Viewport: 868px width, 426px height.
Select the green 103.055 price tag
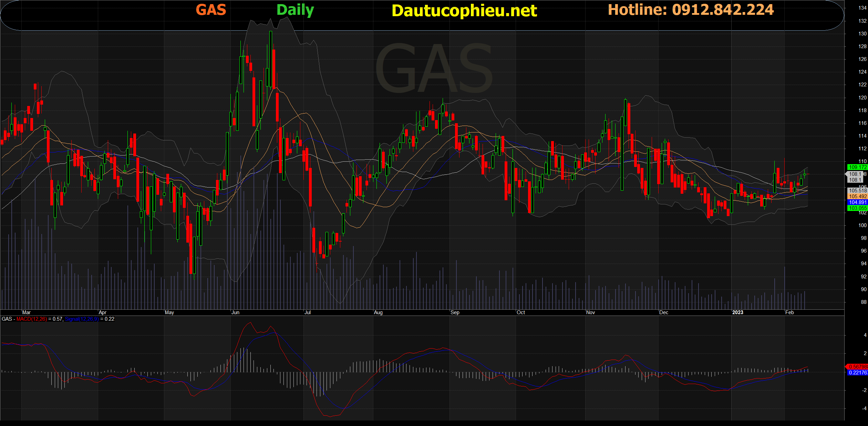coord(857,208)
